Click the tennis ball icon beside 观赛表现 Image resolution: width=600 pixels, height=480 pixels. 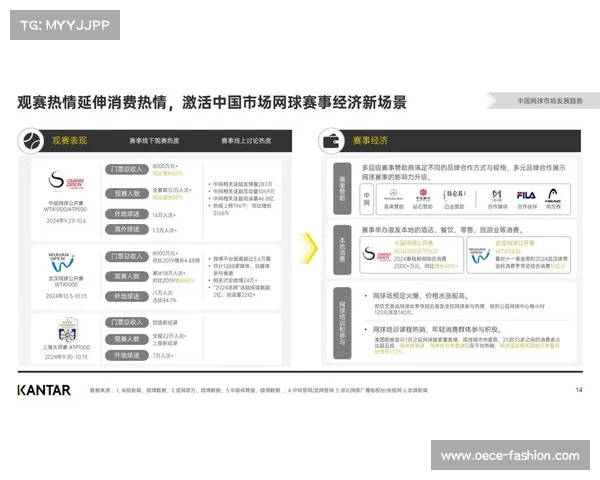pos(31,141)
